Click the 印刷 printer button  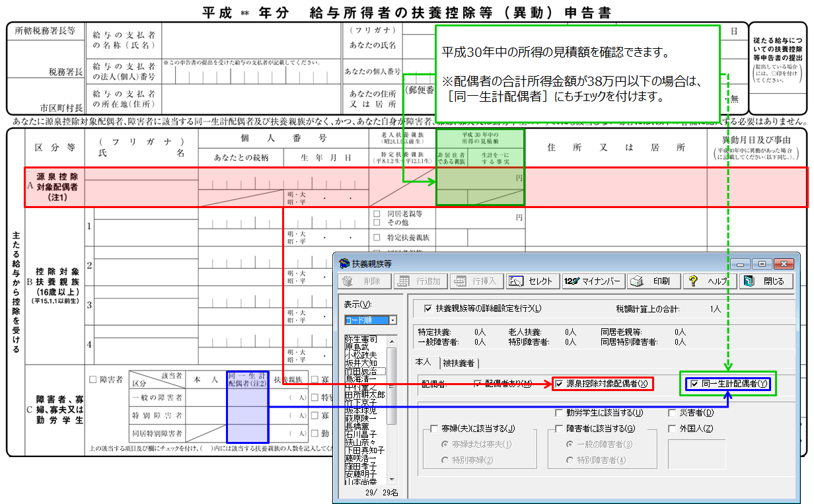pyautogui.click(x=654, y=281)
